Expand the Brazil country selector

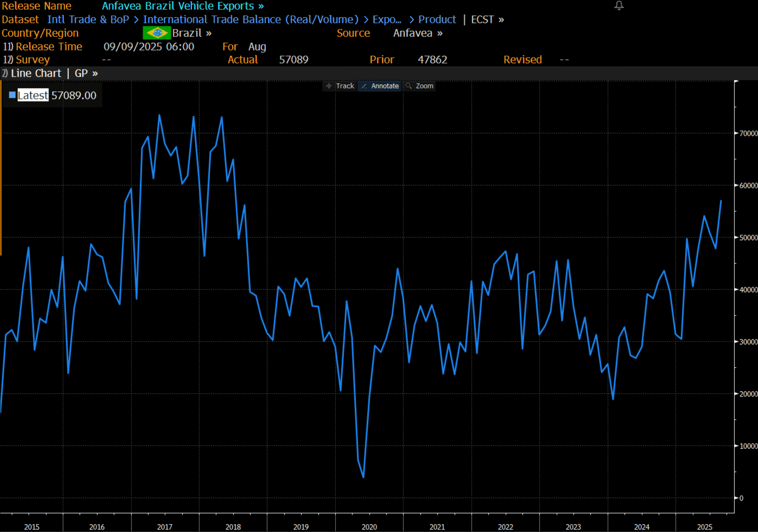pyautogui.click(x=191, y=33)
